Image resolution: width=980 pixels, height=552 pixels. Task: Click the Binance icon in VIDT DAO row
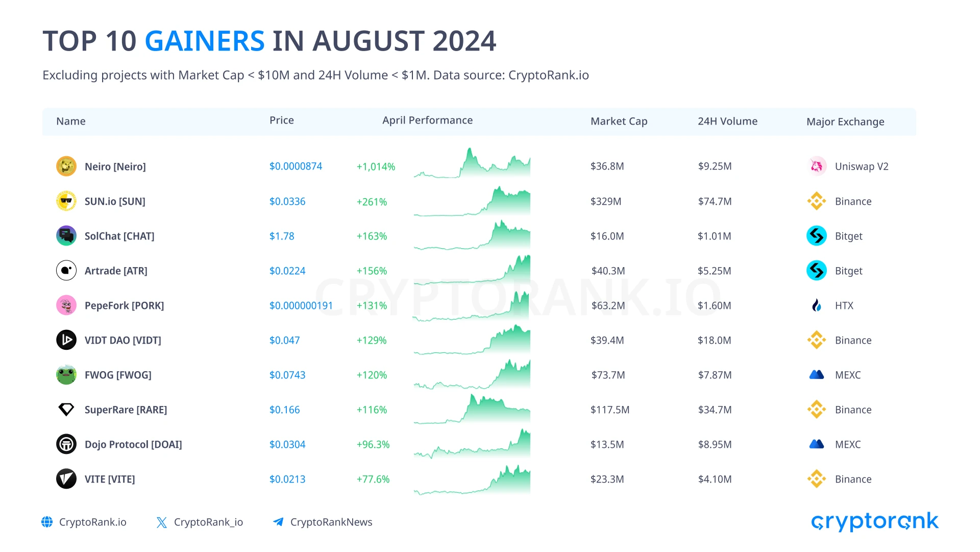pos(817,340)
